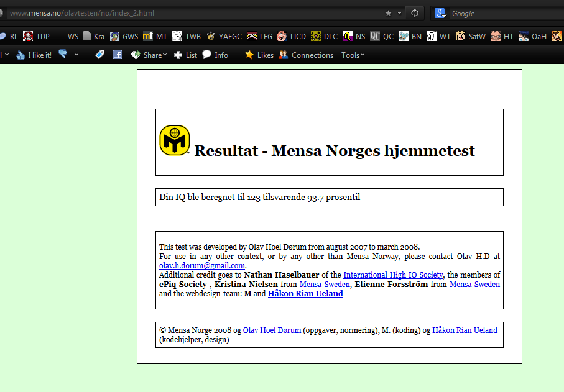The height and width of the screenshot is (392, 564).
Task: Open the Tools dropdown menu
Action: 353,55
